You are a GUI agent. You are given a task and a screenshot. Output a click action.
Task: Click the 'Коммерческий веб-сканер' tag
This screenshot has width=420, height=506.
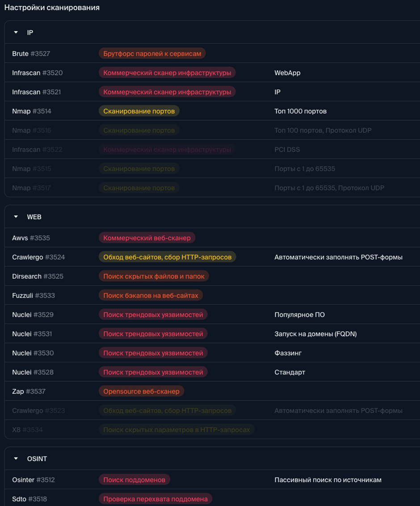tap(147, 238)
